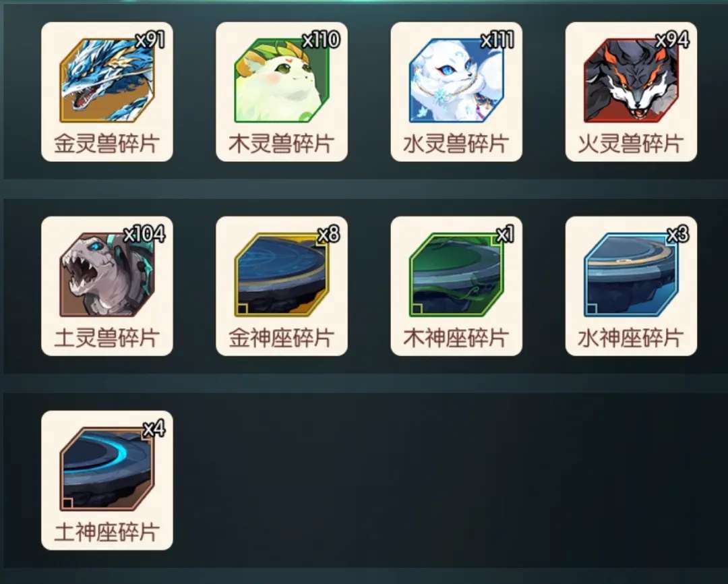Tap the 水灵兽碎片 name label
The height and width of the screenshot is (584, 728).
click(x=456, y=144)
